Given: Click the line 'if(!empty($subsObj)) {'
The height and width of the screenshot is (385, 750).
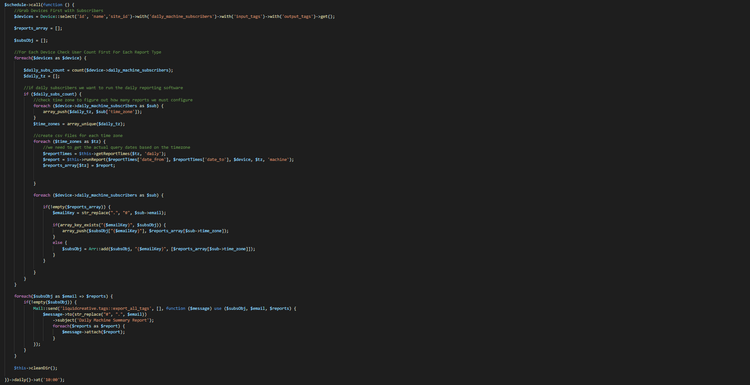Looking at the screenshot, I should pos(50,302).
